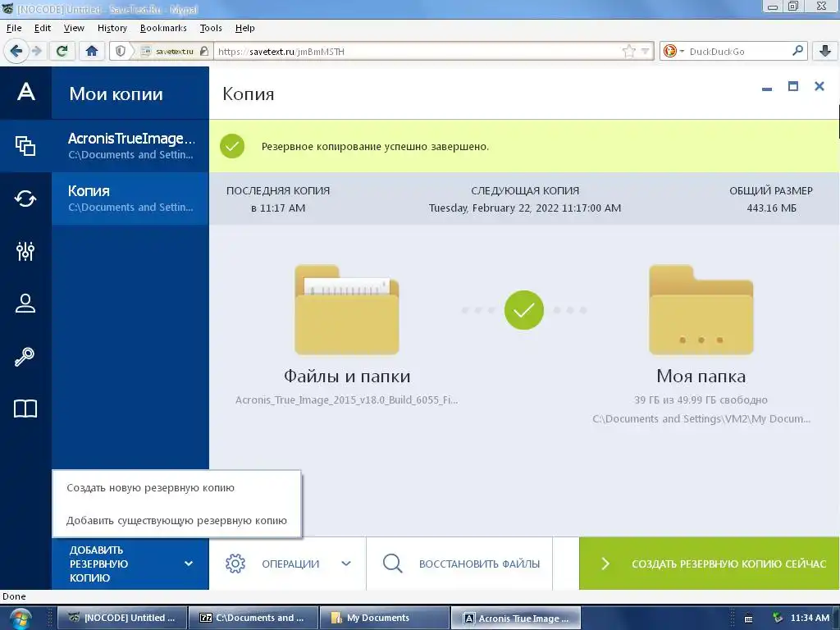Select Создать новую резервную копию
This screenshot has width=840, height=630.
pyautogui.click(x=151, y=488)
